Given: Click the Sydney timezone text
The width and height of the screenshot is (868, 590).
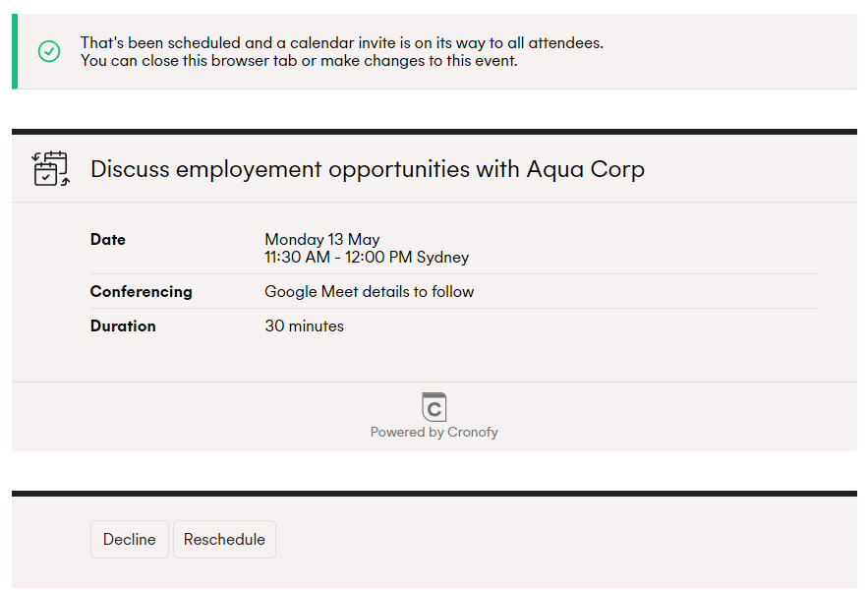Looking at the screenshot, I should click(443, 257).
